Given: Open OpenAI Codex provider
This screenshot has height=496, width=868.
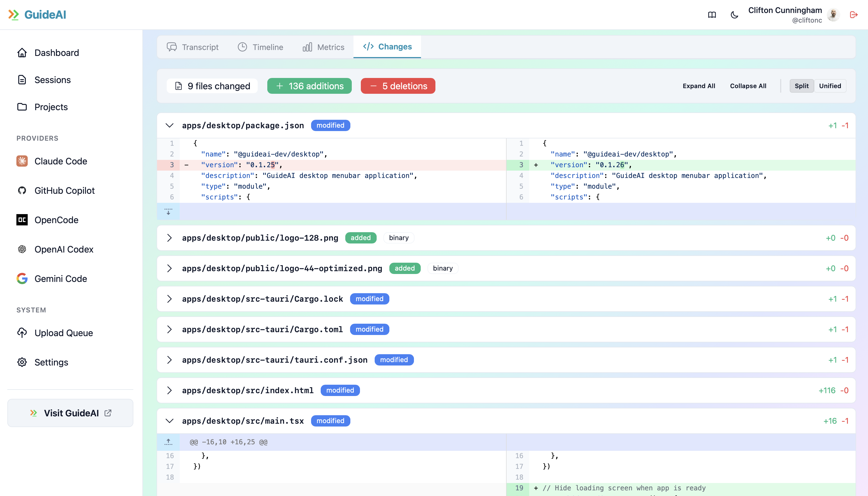Looking at the screenshot, I should [x=63, y=249].
